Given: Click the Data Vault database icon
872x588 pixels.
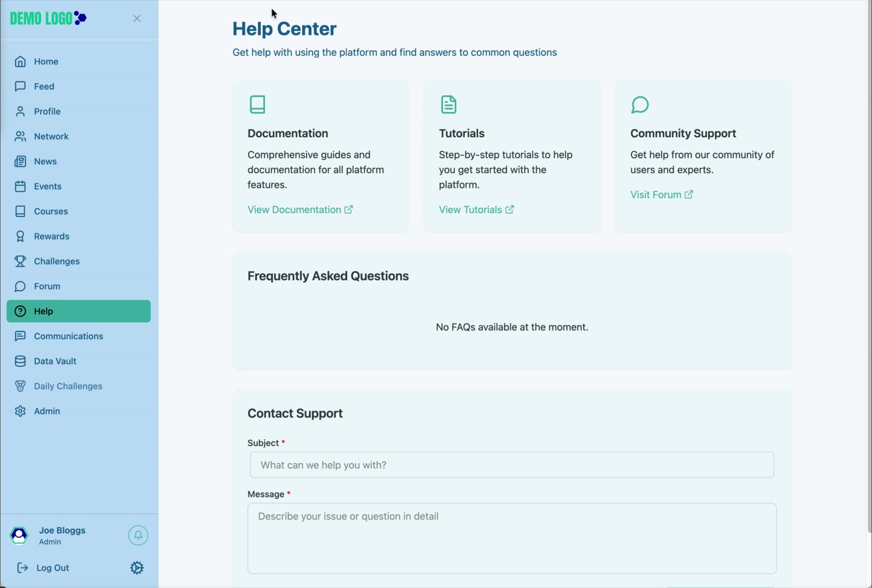Looking at the screenshot, I should pos(21,361).
